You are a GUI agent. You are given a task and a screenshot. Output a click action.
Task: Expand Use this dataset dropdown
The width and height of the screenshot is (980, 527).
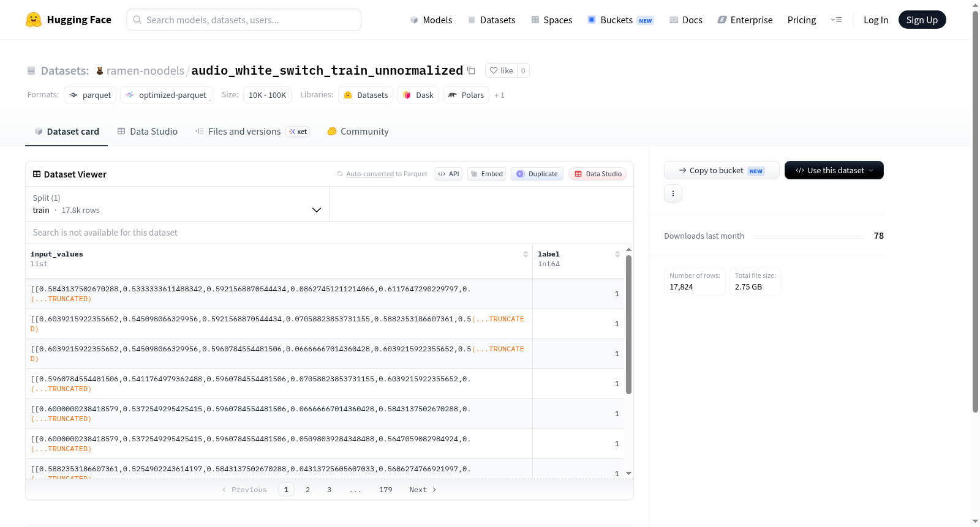tap(834, 170)
